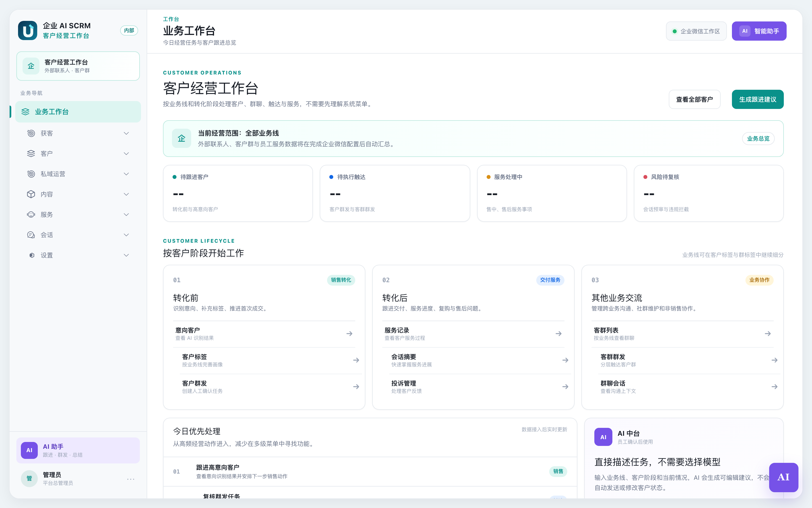Click the arrow on 客户群发 row
812x508 pixels.
click(x=356, y=387)
